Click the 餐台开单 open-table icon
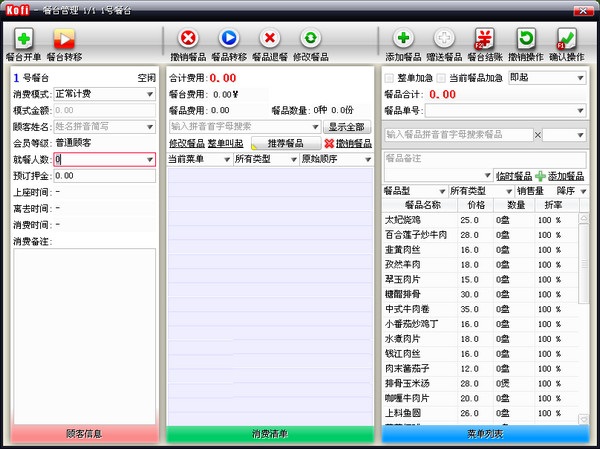The width and height of the screenshot is (600, 449). pos(23,39)
